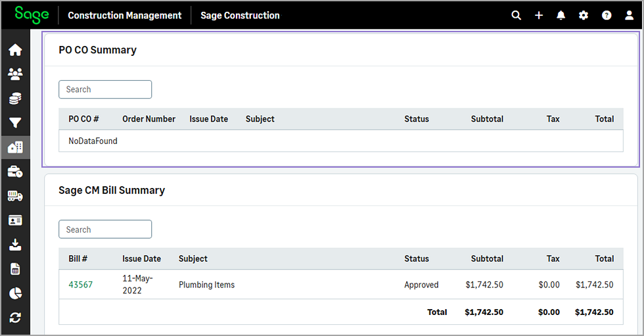
Task: Open the contacts people icon in sidebar
Action: pos(15,74)
